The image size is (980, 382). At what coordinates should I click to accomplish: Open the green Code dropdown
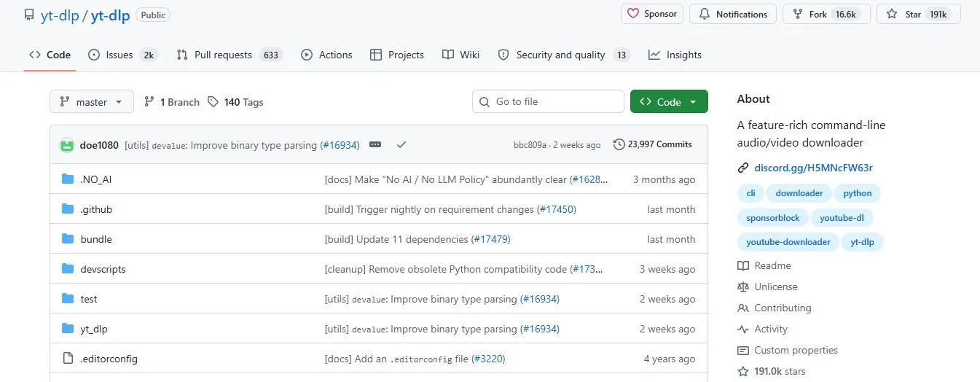(669, 102)
